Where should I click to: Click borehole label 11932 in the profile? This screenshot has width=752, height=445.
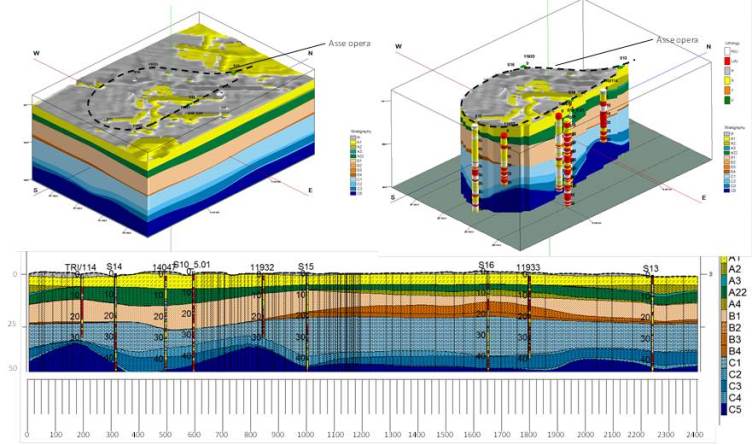click(x=261, y=268)
